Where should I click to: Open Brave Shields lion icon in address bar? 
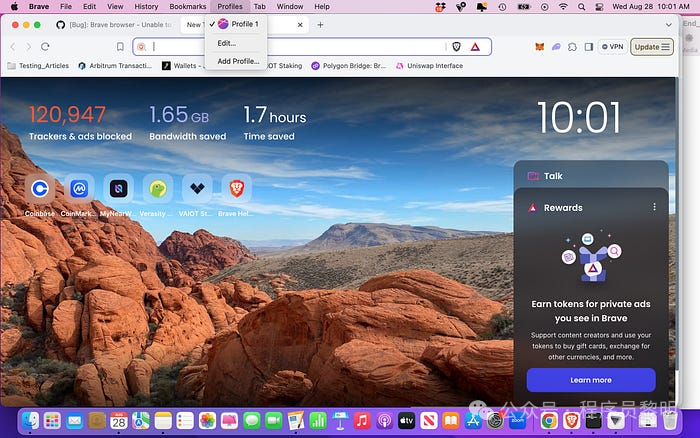click(x=456, y=47)
